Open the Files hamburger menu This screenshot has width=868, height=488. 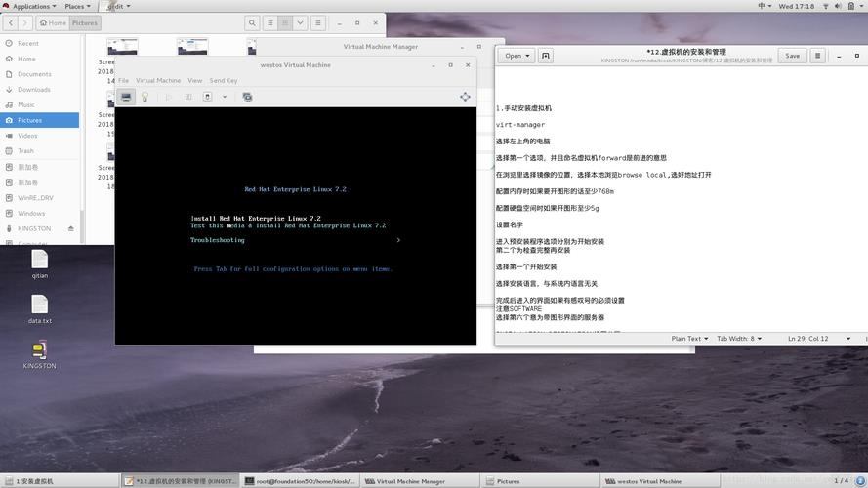(317, 22)
